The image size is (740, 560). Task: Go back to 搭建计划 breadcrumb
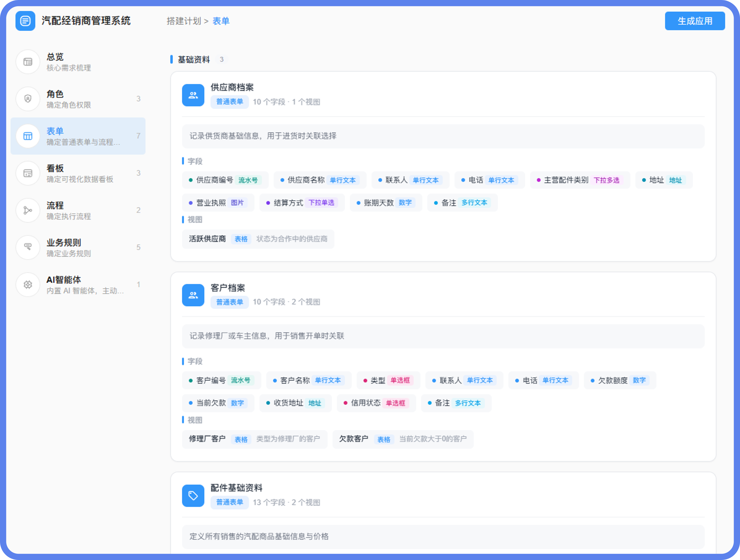pos(184,21)
